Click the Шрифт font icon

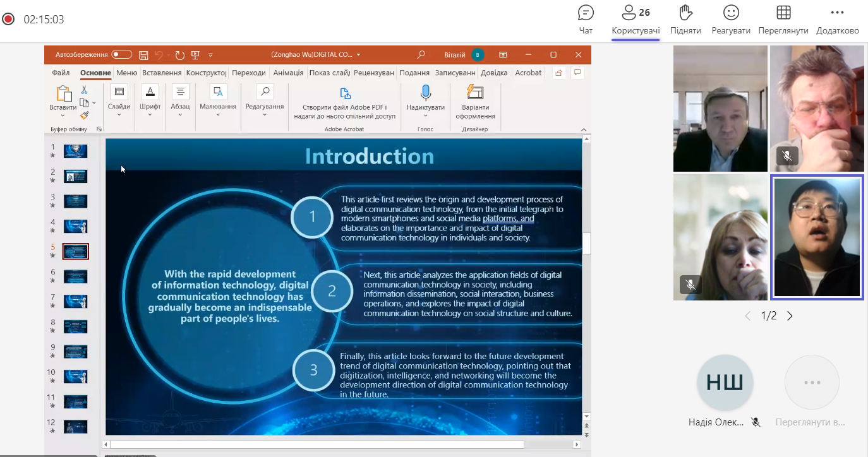(150, 92)
